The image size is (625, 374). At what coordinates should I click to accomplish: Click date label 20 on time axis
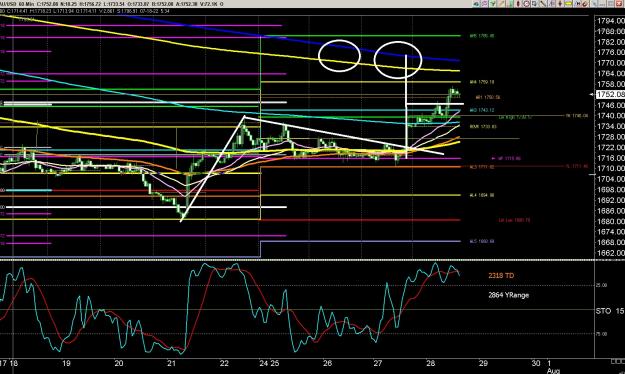119,363
